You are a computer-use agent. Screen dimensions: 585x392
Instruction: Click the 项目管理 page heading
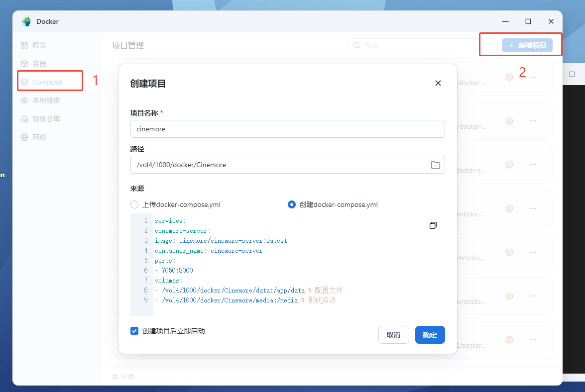[x=128, y=45]
